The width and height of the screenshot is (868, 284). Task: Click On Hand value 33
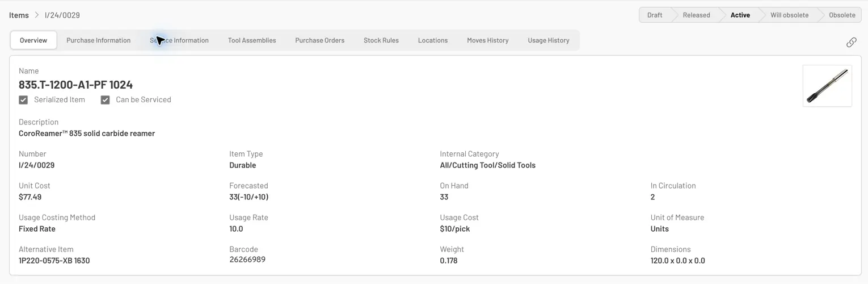pos(444,197)
